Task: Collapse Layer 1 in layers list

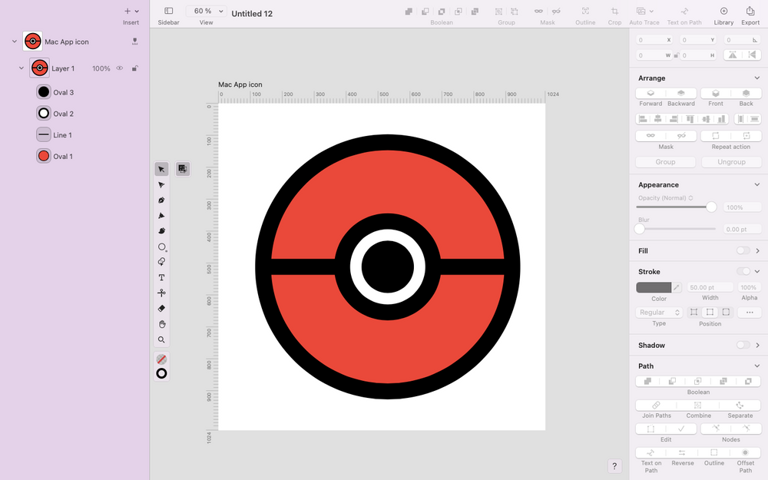Action: pos(21,68)
